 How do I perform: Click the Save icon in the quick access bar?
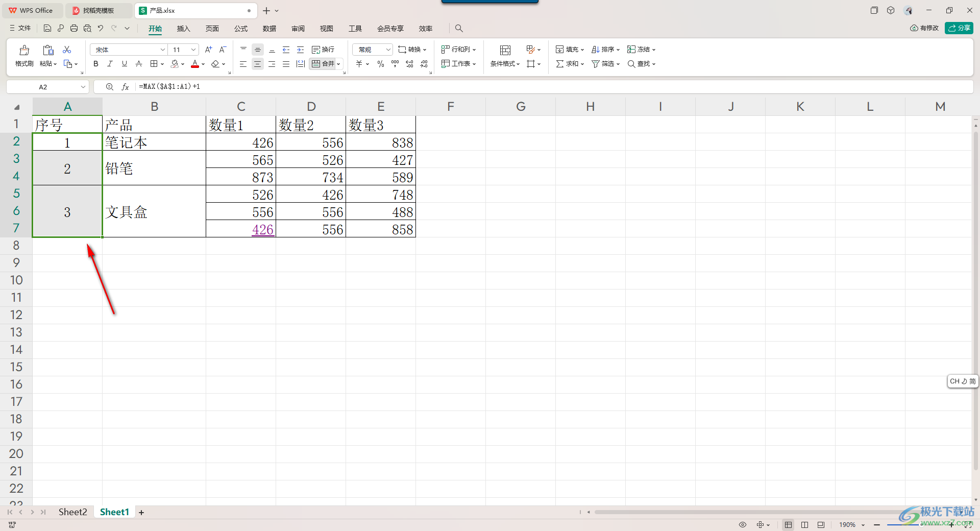47,28
